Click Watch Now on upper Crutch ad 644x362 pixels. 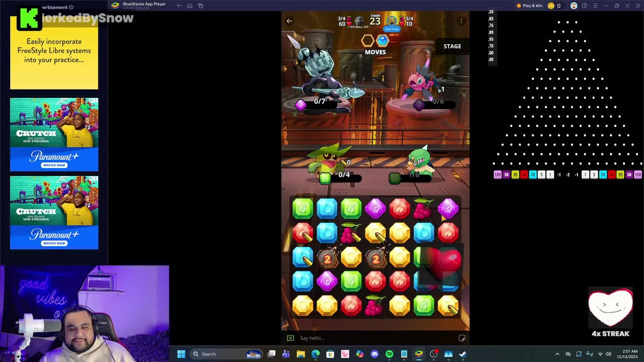(x=54, y=165)
